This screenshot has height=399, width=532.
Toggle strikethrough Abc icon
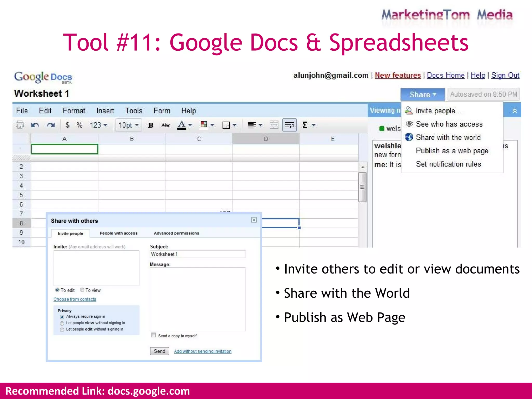point(166,125)
